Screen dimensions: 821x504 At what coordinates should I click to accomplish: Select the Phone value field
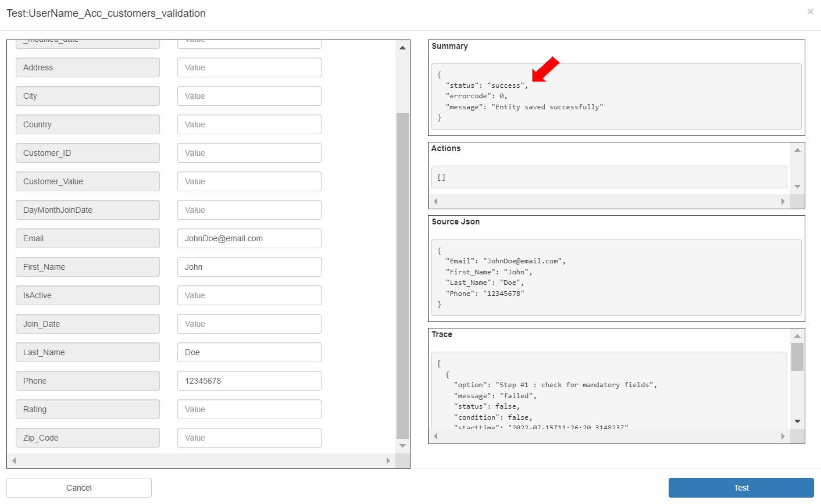click(249, 381)
